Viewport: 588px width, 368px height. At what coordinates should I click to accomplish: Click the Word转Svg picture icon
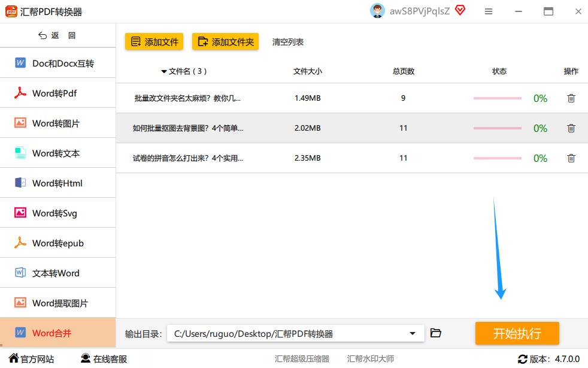click(x=20, y=213)
